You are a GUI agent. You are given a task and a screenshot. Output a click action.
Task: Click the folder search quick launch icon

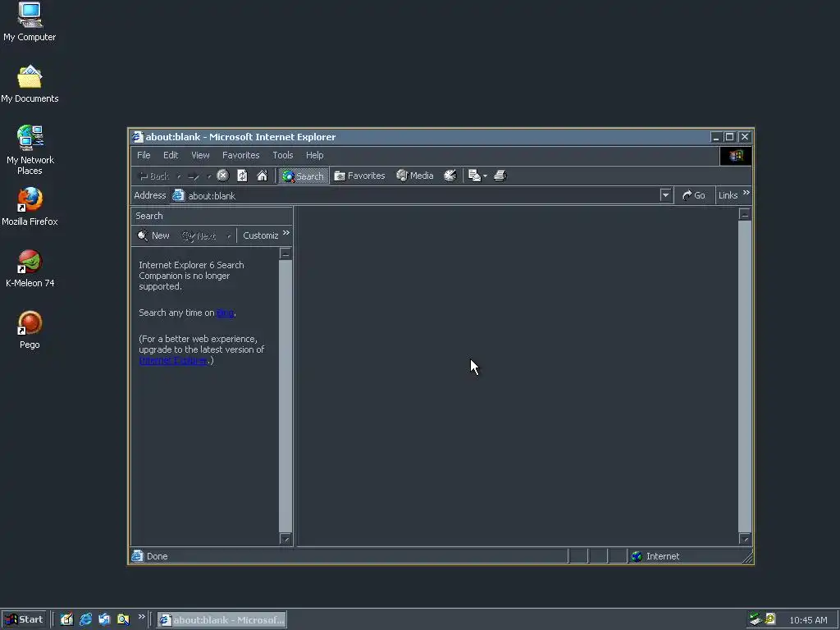coord(123,619)
